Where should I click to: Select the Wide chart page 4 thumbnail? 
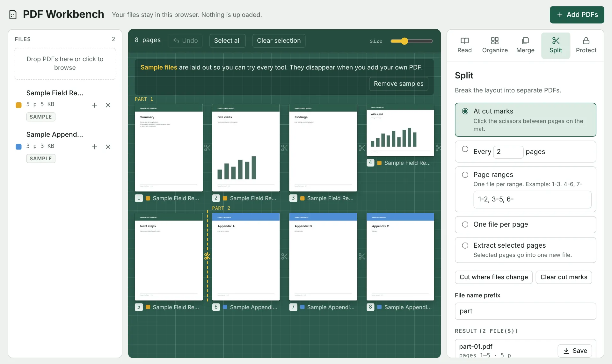[400, 130]
